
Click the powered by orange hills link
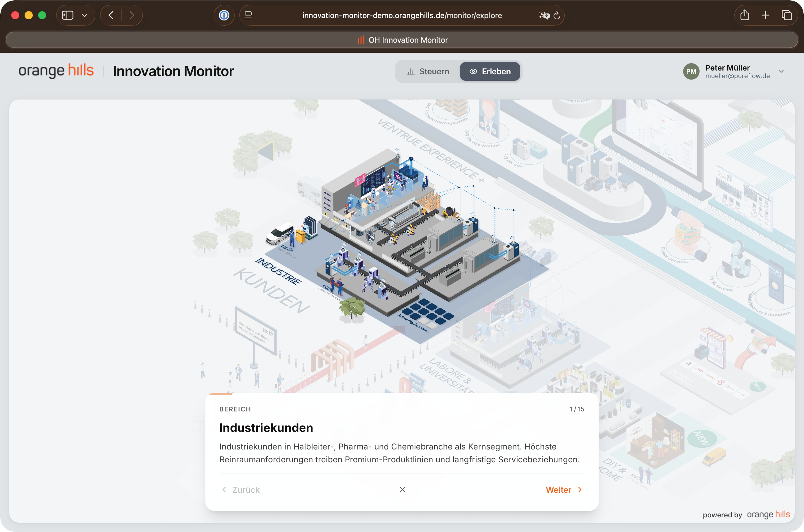coord(746,514)
